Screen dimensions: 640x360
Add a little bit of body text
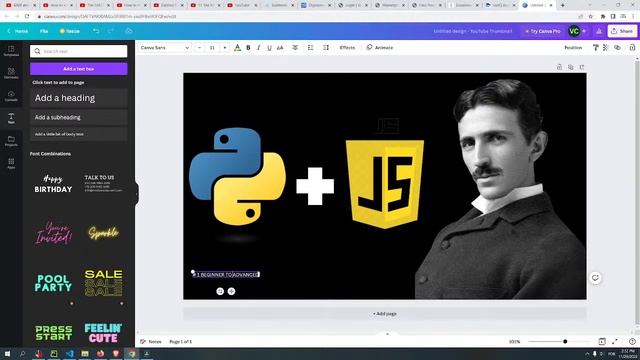(79, 134)
